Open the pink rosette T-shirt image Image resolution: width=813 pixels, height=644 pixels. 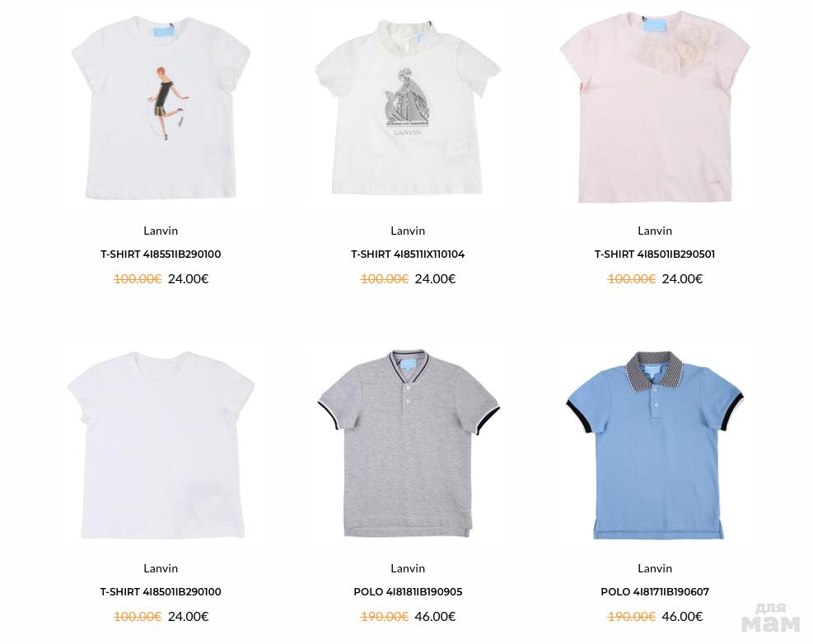655,107
